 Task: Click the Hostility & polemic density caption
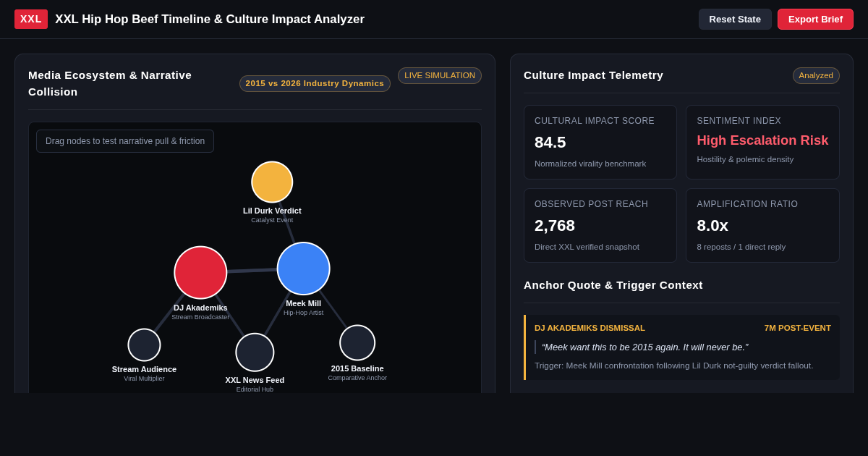[745, 159]
